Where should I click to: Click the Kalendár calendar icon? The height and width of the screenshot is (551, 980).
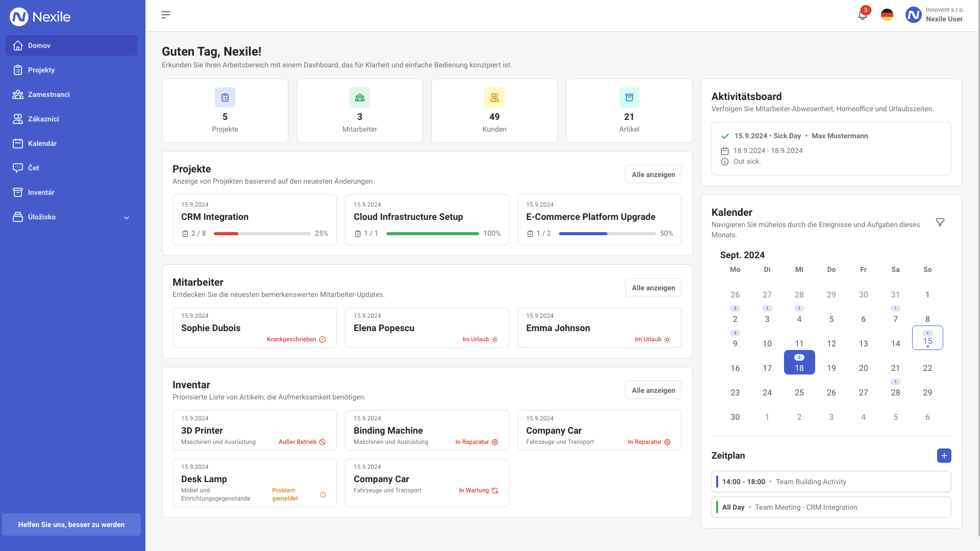[x=18, y=143]
